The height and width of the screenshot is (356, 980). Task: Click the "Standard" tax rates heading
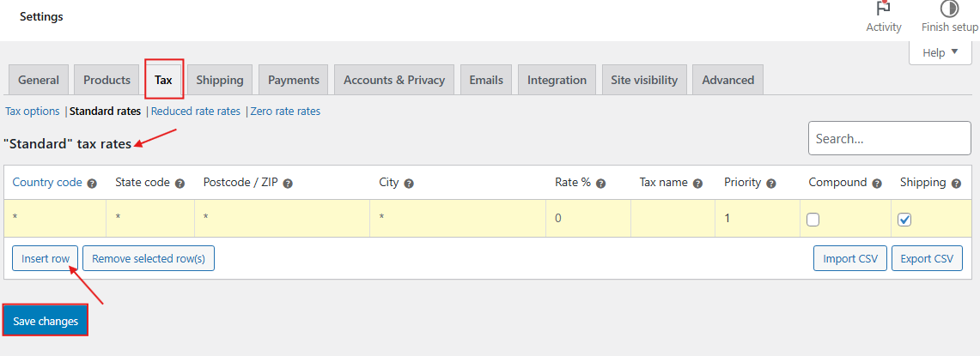[68, 143]
